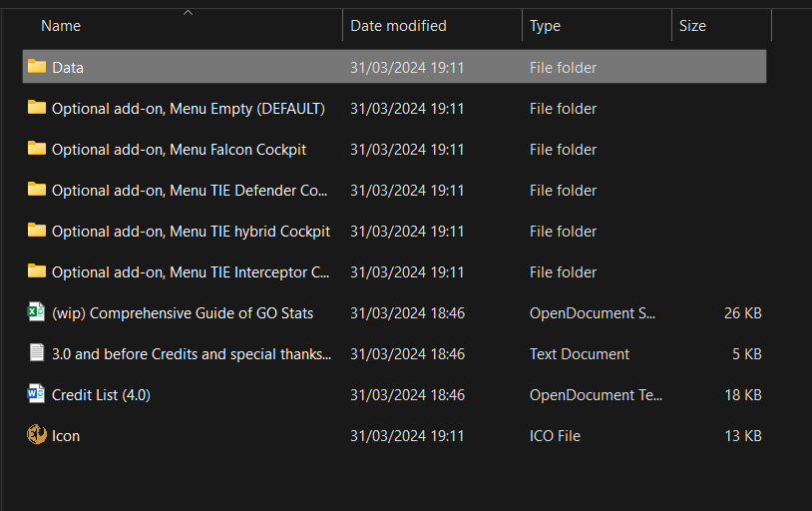Click the sort direction arrow above Name

188,12
